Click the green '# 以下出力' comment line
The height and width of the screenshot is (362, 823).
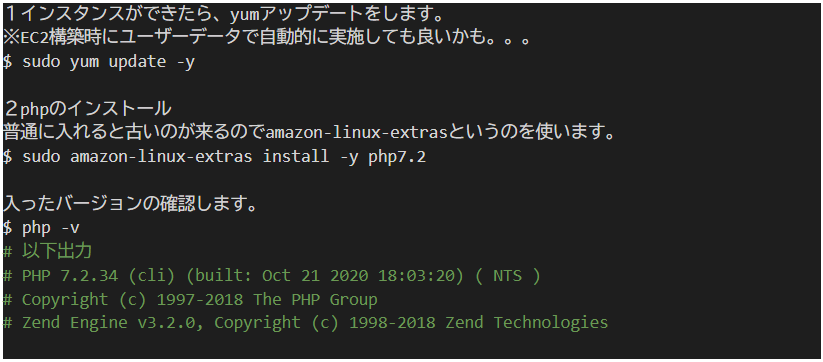48,251
